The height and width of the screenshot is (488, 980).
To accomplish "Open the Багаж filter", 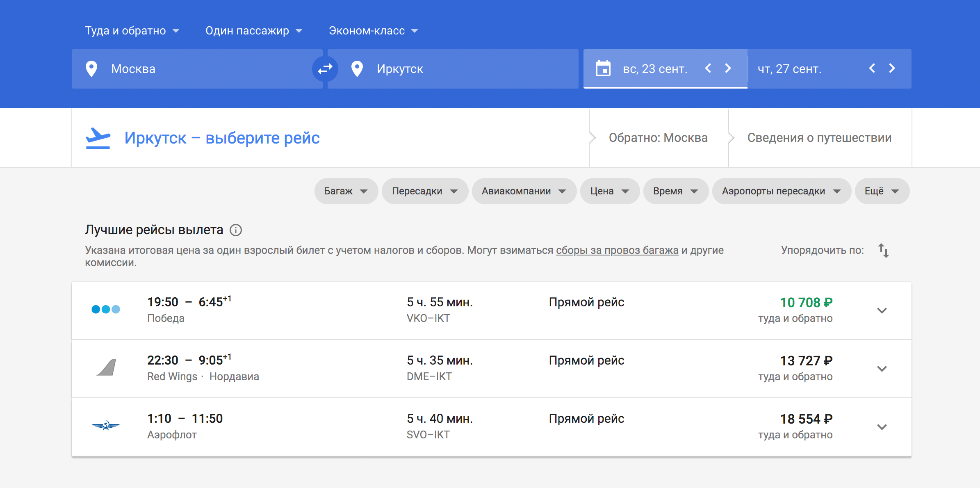I will click(346, 191).
